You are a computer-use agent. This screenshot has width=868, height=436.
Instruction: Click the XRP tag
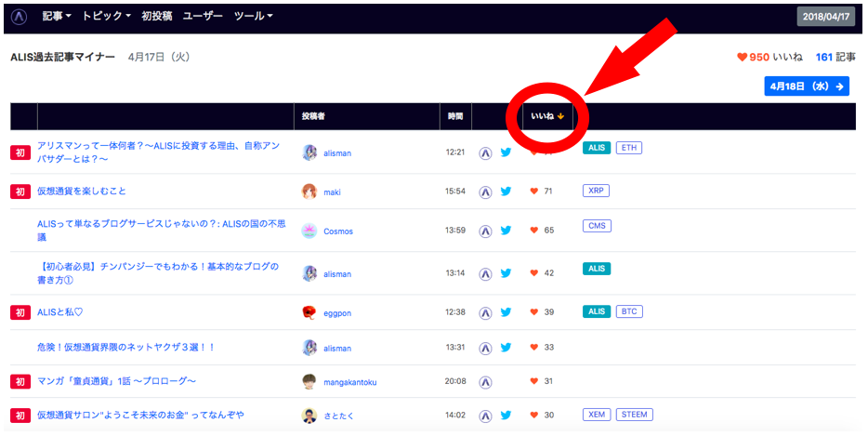[x=597, y=191]
